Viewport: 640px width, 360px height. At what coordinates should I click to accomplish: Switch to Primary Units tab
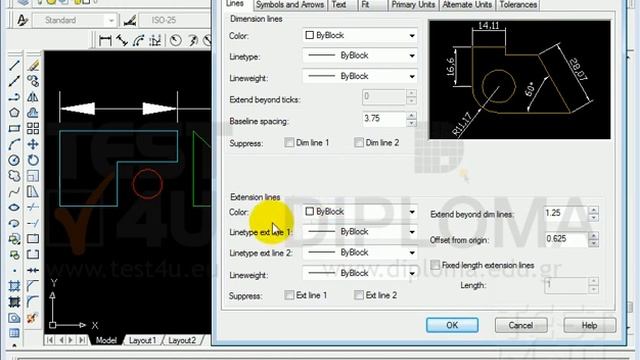(413, 5)
